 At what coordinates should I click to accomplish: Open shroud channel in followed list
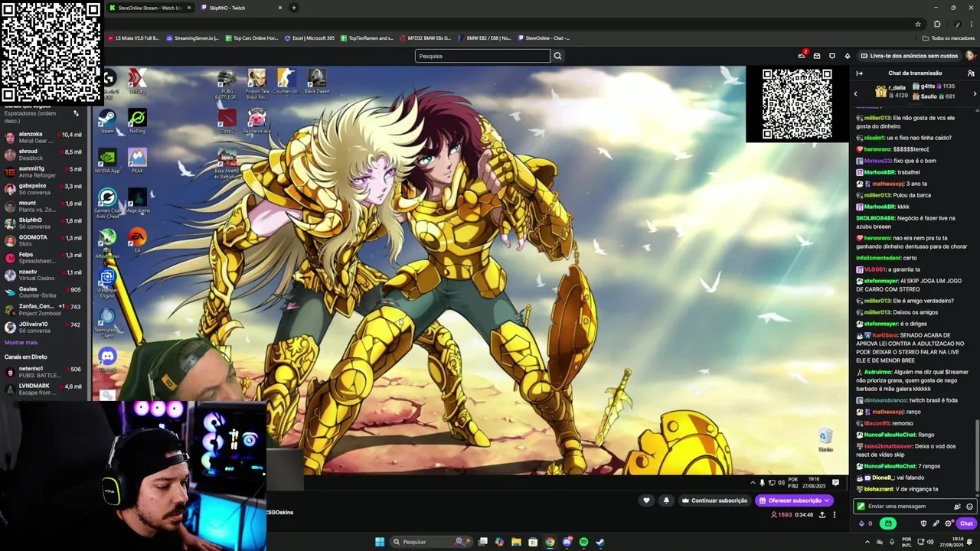pos(43,155)
